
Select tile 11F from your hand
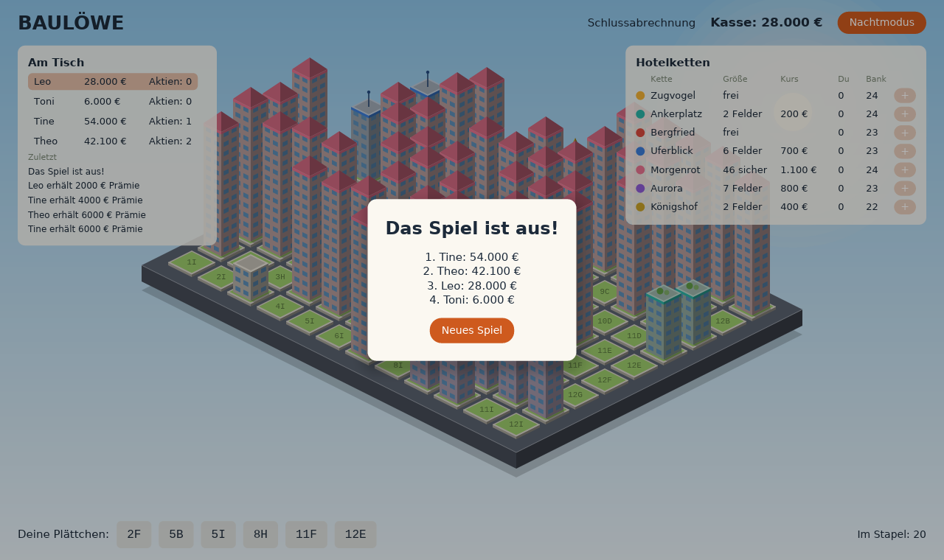[306, 535]
